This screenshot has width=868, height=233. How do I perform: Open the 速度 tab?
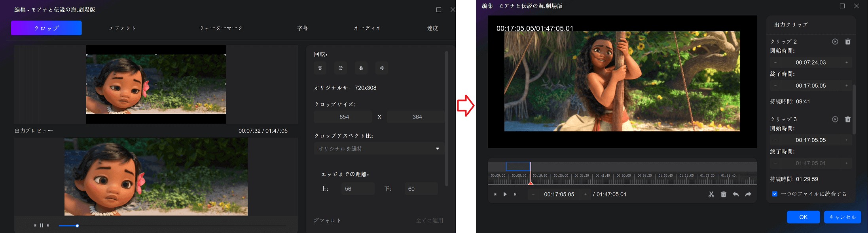pyautogui.click(x=432, y=28)
